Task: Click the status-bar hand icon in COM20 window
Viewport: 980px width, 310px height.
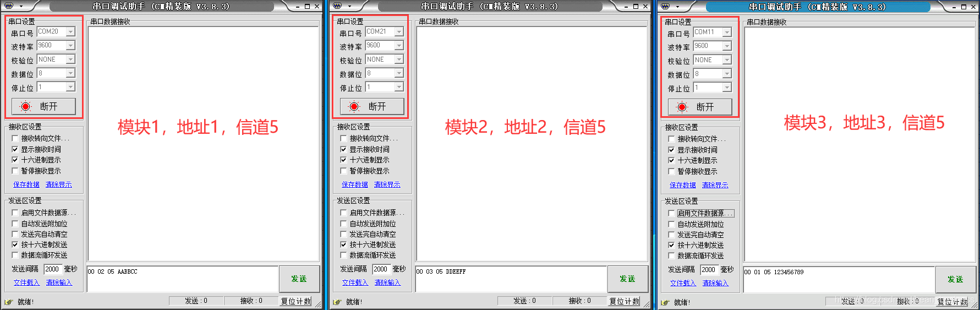Action: (x=8, y=302)
